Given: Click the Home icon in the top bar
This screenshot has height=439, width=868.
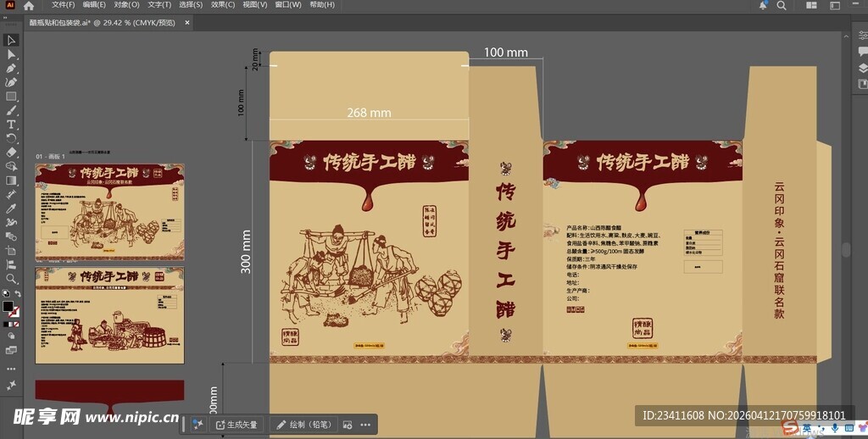Looking at the screenshot, I should (29, 6).
